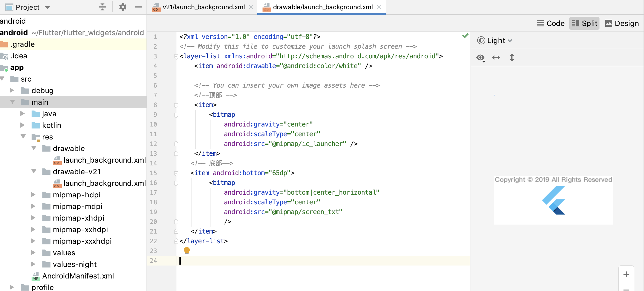Collapse the res folder
The width and height of the screenshot is (644, 291).
click(23, 137)
